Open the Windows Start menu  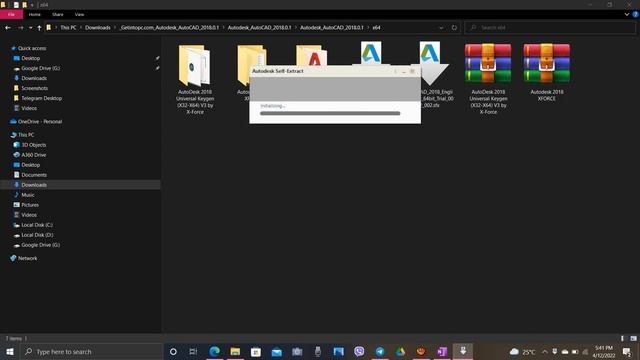tap(10, 351)
